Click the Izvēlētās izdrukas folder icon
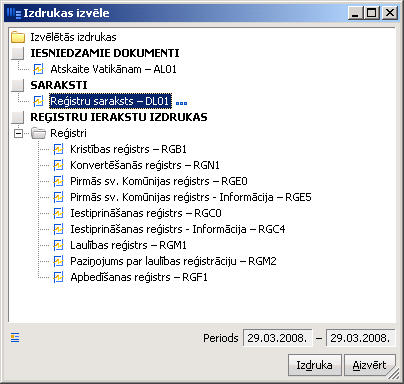 [18, 37]
